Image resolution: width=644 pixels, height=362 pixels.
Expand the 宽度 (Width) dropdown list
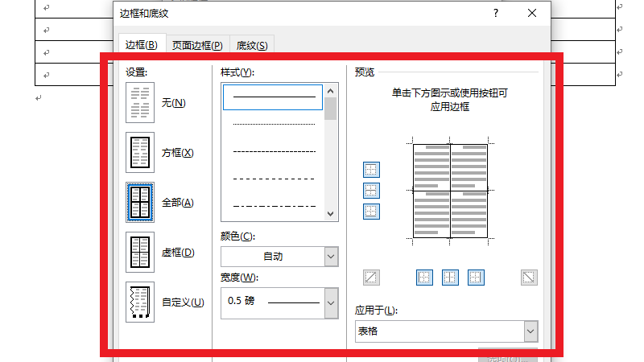click(330, 302)
